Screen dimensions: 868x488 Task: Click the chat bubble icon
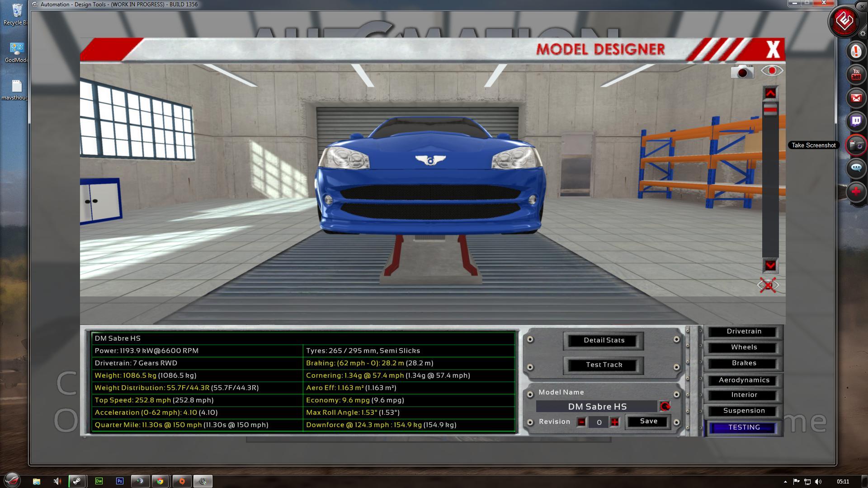pos(856,168)
